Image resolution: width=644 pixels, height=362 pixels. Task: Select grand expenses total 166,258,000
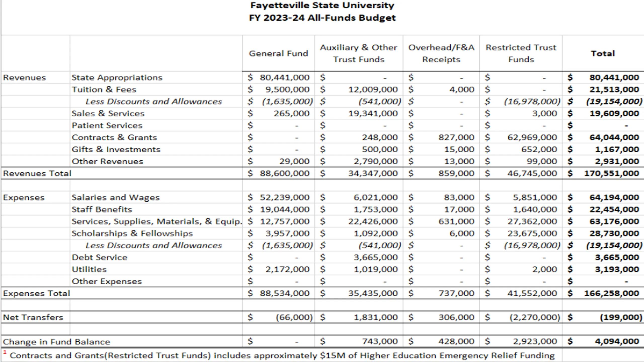pos(612,293)
